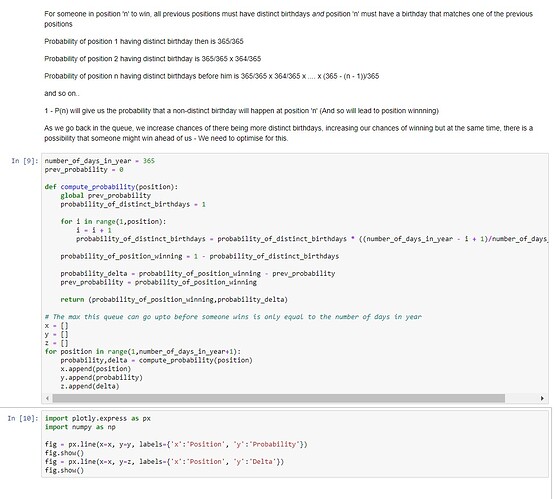Viewport: 557px width, 499px height.
Task: Click the last 'fig.show()' line
Action: click(x=64, y=470)
